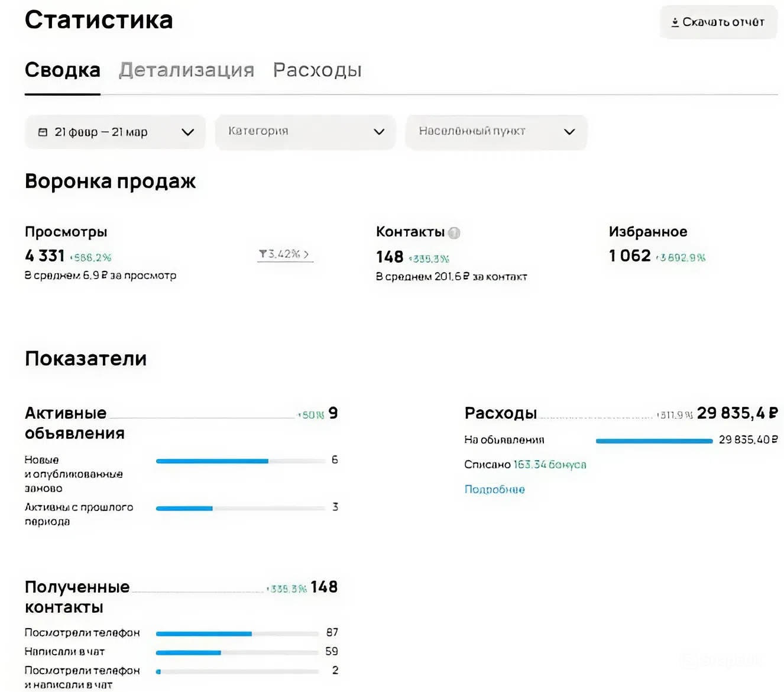Image resolution: width=784 pixels, height=692 pixels.
Task: Click the 163,34 бонуса link
Action: [550, 464]
